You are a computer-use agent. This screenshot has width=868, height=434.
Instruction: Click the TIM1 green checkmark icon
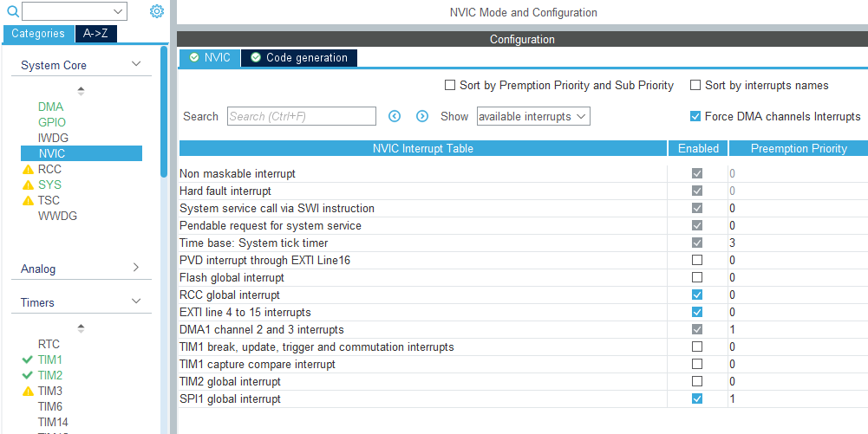coord(28,360)
